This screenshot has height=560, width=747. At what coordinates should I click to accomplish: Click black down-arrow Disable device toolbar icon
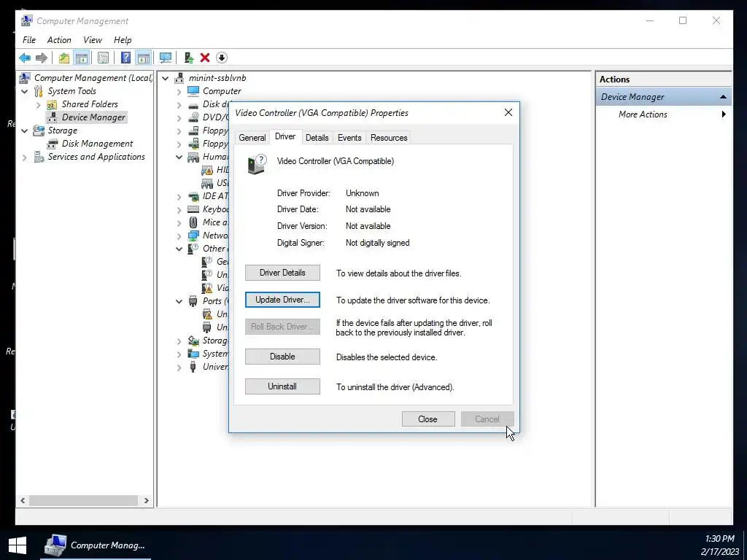click(x=222, y=58)
